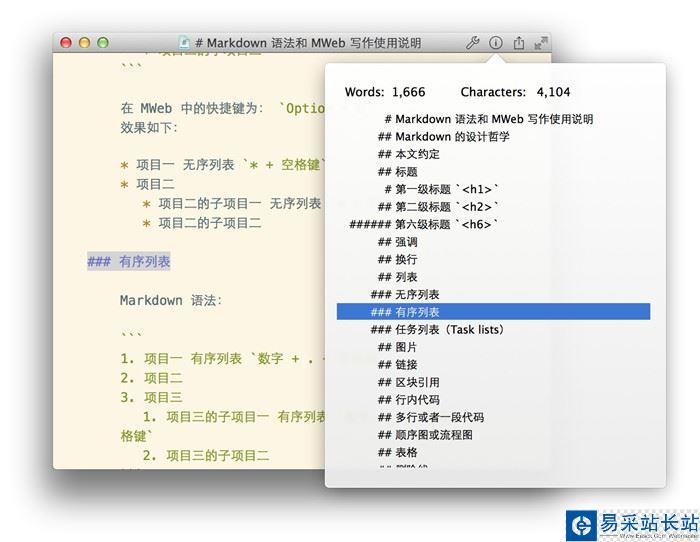Click highlighted '### 有序列表' outline row
700x542 pixels.
pyautogui.click(x=493, y=312)
